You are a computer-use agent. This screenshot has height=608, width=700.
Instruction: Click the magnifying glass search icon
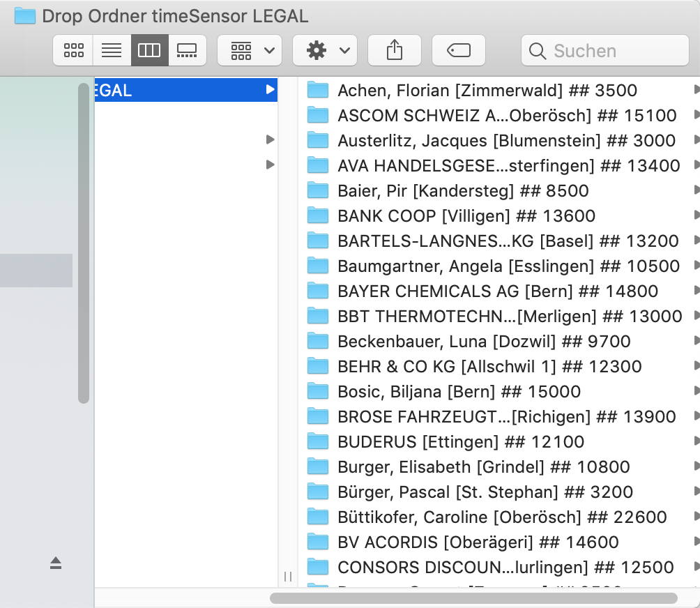pyautogui.click(x=538, y=51)
